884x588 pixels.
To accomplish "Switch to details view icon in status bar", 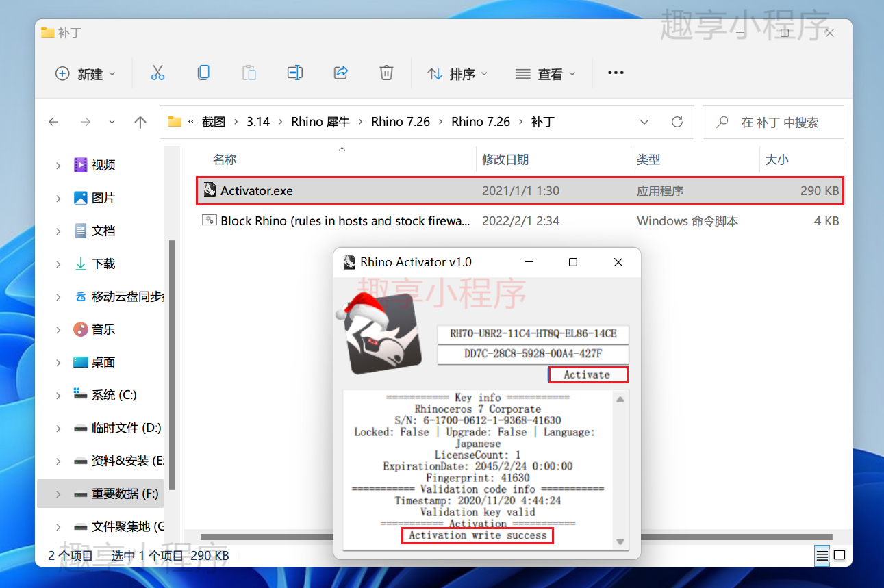I will pyautogui.click(x=822, y=555).
